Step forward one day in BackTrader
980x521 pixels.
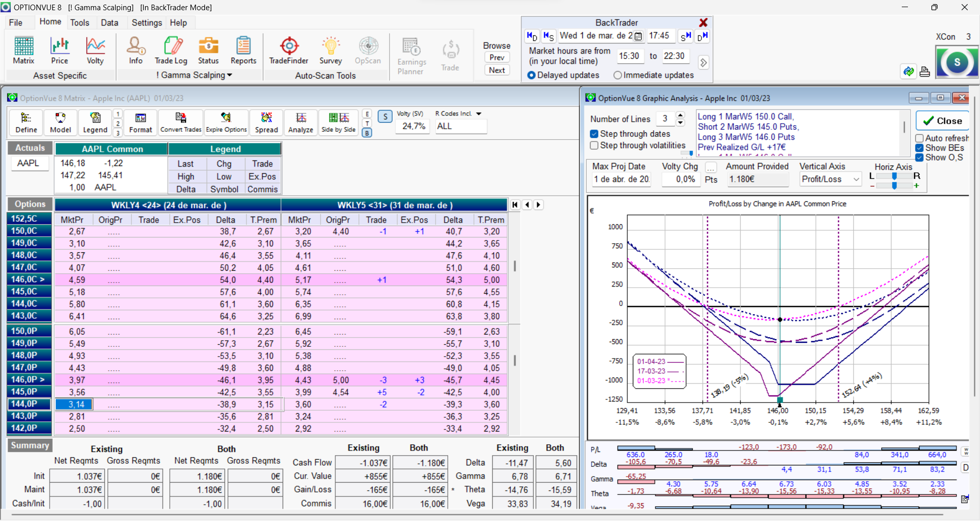[x=702, y=36]
